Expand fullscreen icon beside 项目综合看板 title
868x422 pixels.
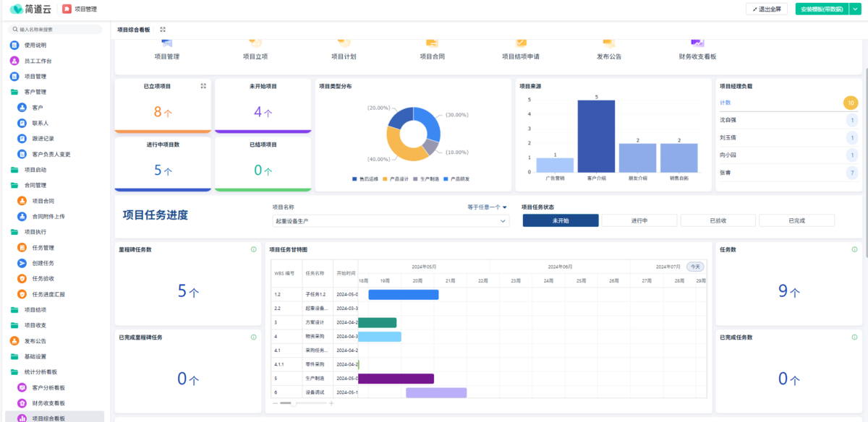pos(163,30)
